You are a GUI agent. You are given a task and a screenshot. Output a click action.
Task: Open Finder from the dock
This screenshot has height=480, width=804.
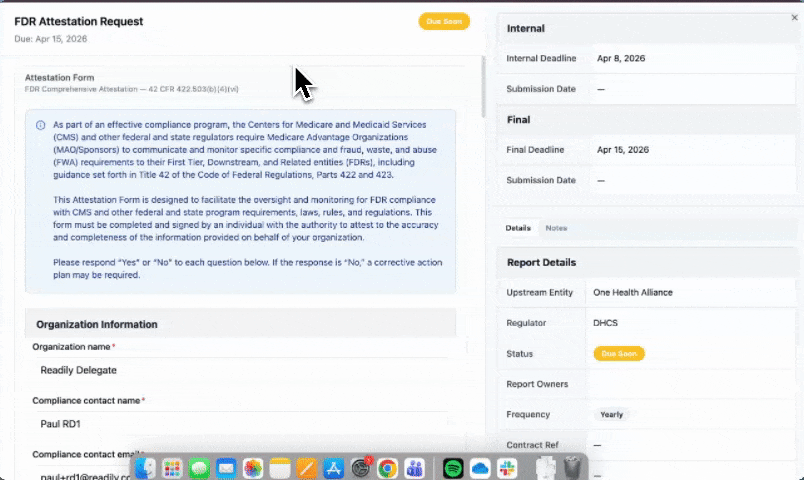(x=145, y=468)
